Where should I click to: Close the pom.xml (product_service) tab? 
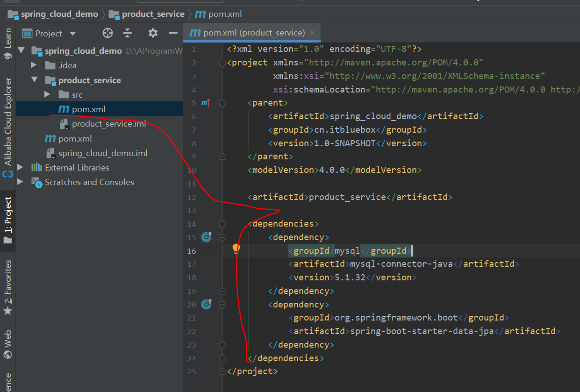[313, 33]
